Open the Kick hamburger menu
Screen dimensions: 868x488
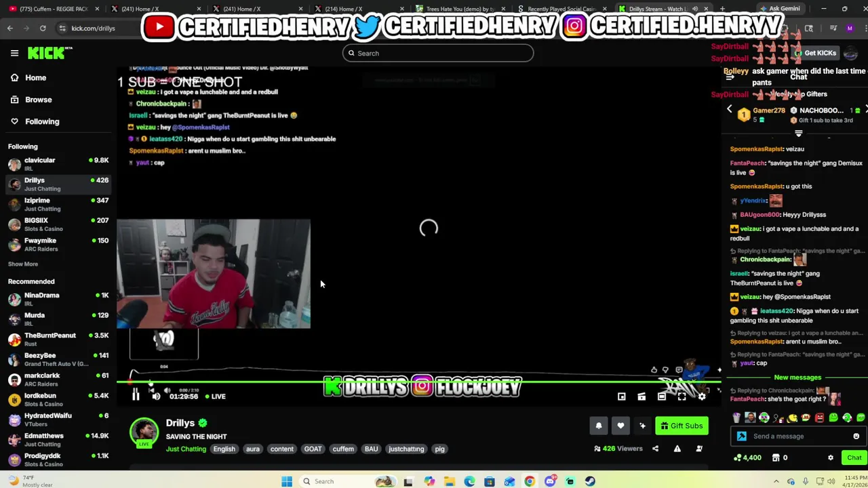click(14, 53)
